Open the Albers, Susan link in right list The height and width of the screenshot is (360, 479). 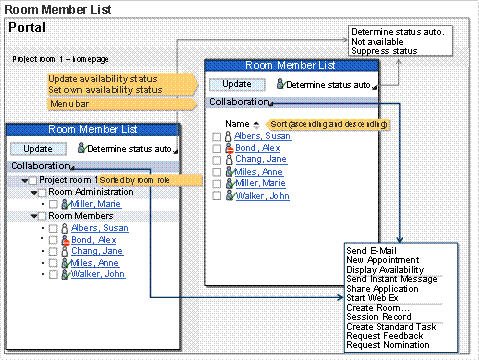262,136
